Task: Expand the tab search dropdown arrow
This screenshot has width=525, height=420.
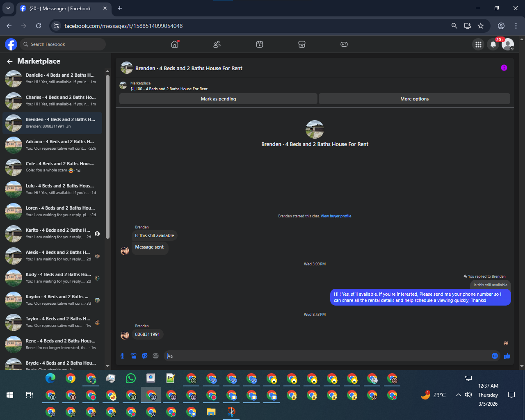Action: (8, 8)
